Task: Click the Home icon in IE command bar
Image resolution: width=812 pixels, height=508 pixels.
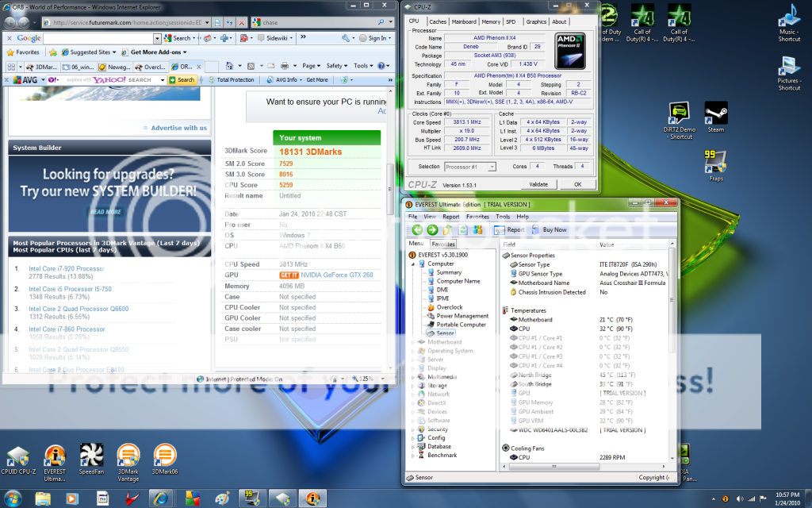Action: [229, 66]
